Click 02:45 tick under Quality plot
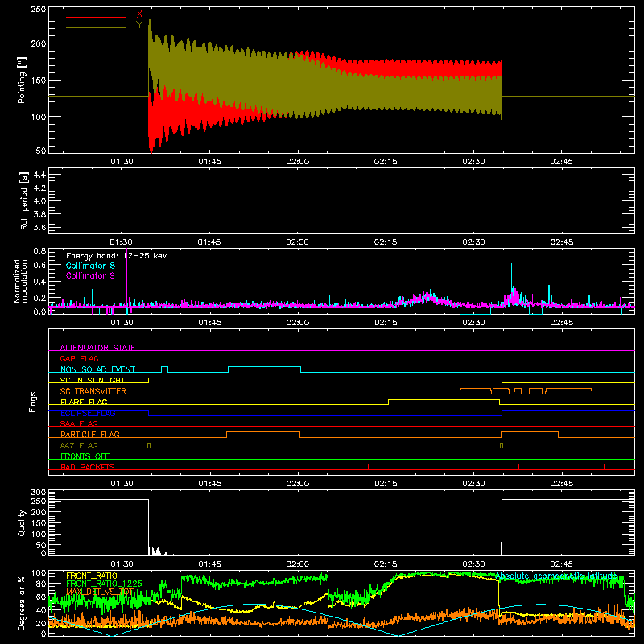 [x=561, y=564]
